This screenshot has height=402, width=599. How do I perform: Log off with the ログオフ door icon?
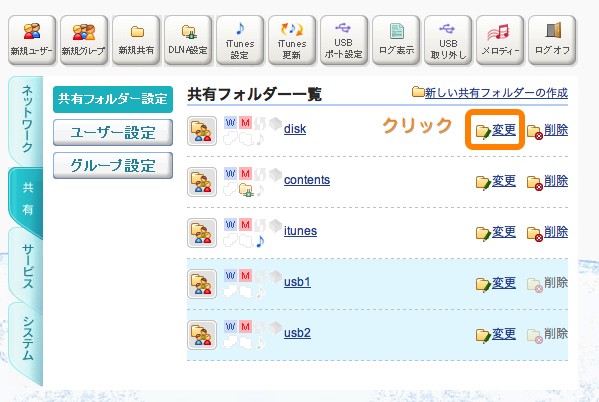click(x=552, y=40)
